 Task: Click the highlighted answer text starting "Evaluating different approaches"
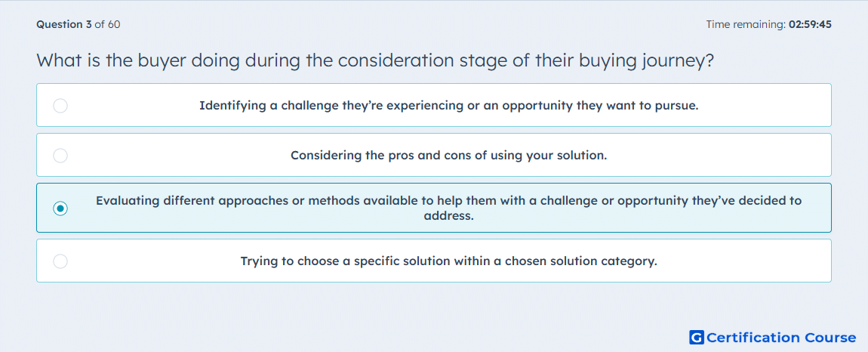coord(448,208)
